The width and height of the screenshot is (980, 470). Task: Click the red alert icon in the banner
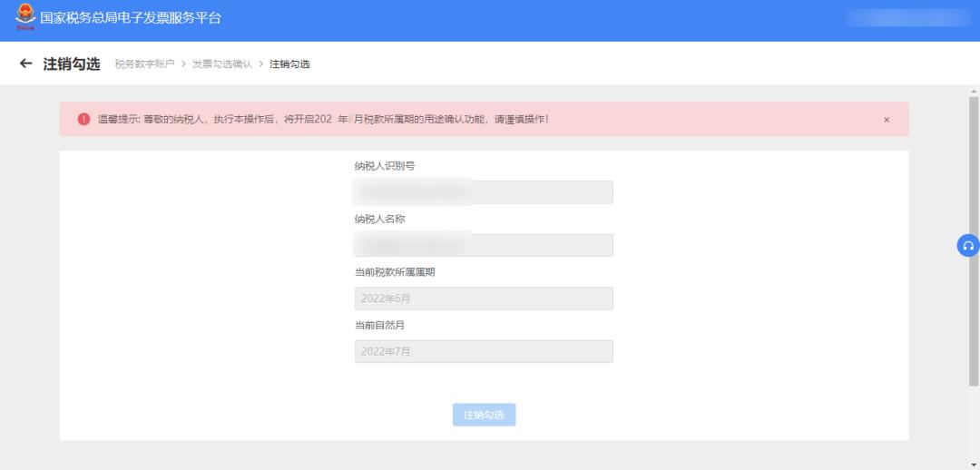click(x=83, y=119)
